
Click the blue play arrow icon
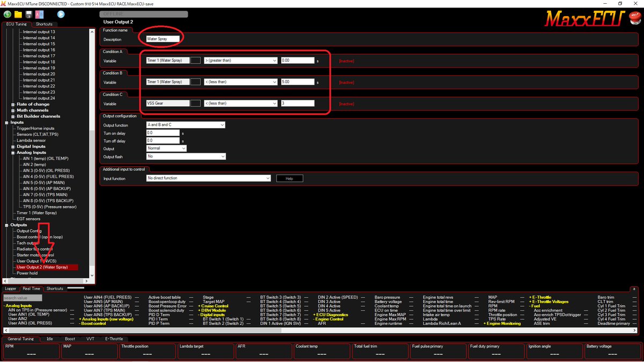[61, 14]
